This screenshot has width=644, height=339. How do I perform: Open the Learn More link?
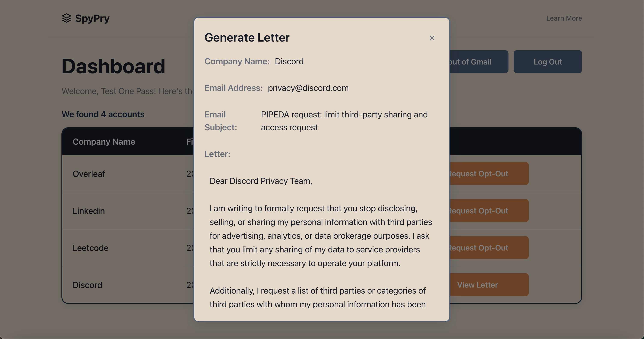coord(564,18)
